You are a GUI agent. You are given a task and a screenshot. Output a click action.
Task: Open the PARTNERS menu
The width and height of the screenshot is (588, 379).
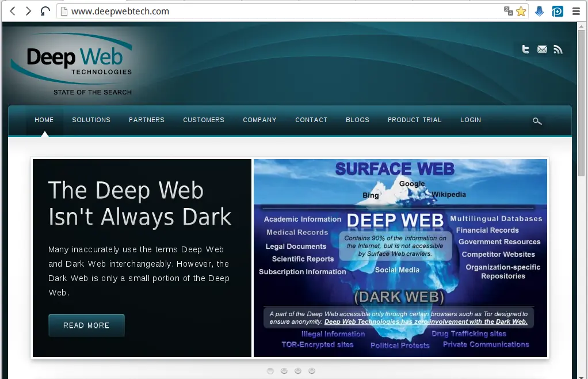[147, 120]
